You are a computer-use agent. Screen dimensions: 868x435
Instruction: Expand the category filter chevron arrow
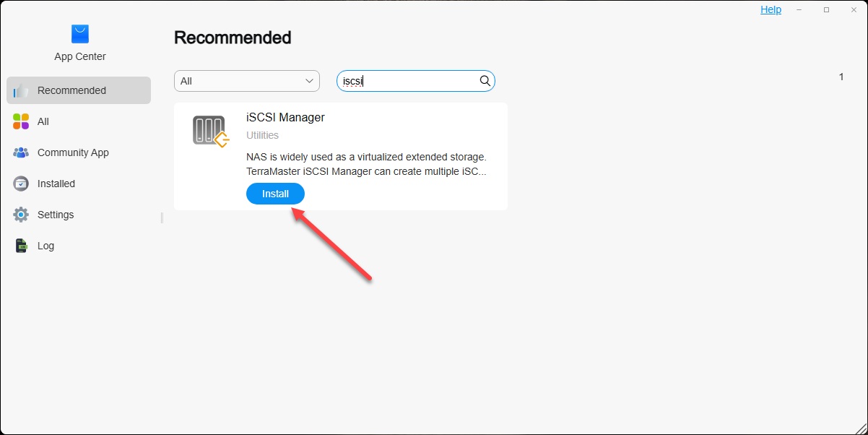[310, 81]
